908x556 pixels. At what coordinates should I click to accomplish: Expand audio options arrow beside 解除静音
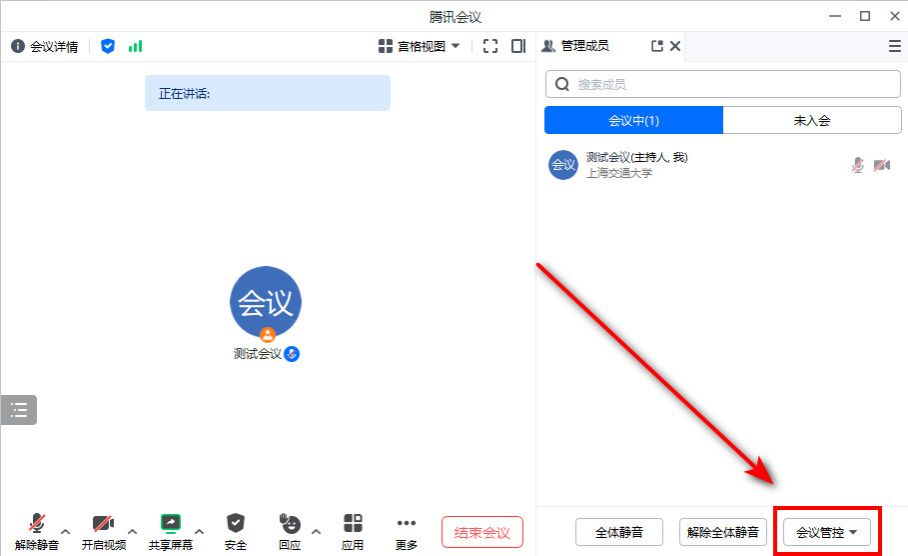point(65,531)
